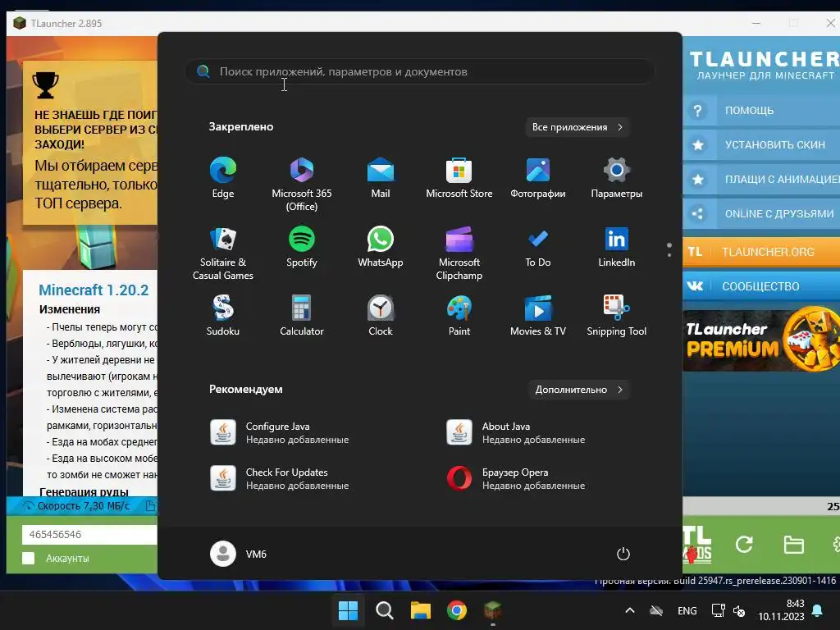This screenshot has height=630, width=840.
Task: Open the To Do app
Action: 538,247
